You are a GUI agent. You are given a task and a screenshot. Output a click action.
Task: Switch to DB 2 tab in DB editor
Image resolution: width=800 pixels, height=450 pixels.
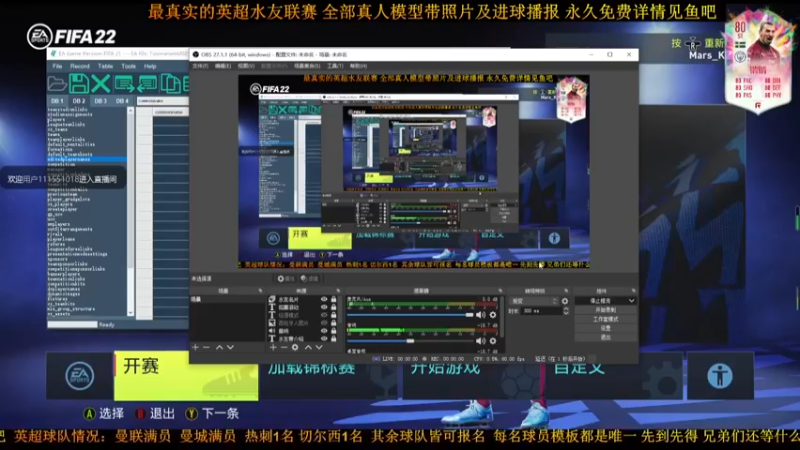click(79, 101)
